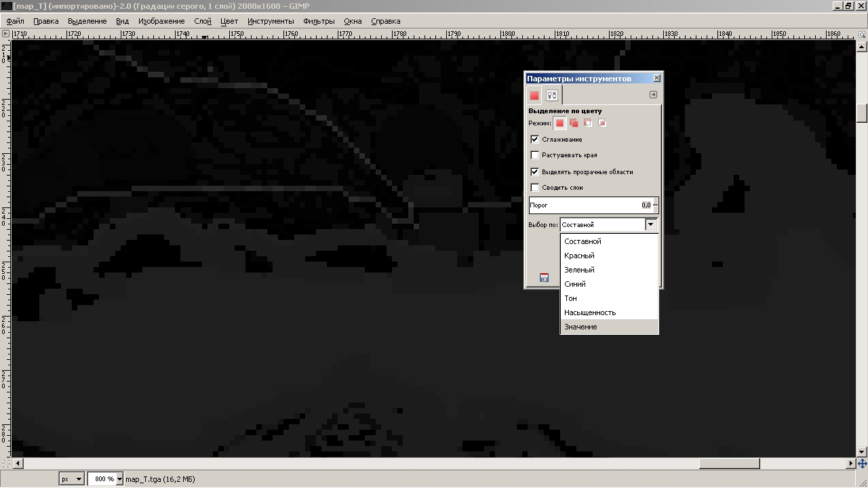Select the add to selection mode icon
The width and height of the screenshot is (868, 488).
pos(574,123)
